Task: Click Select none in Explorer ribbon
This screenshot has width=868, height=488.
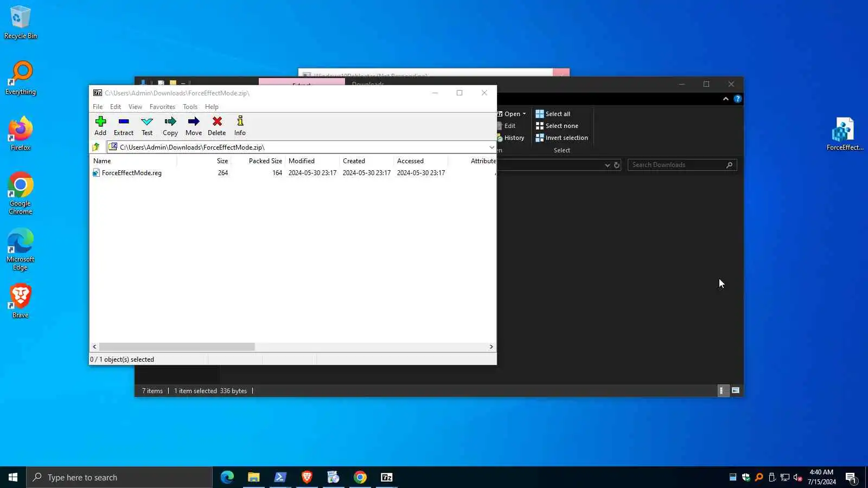Action: [557, 126]
